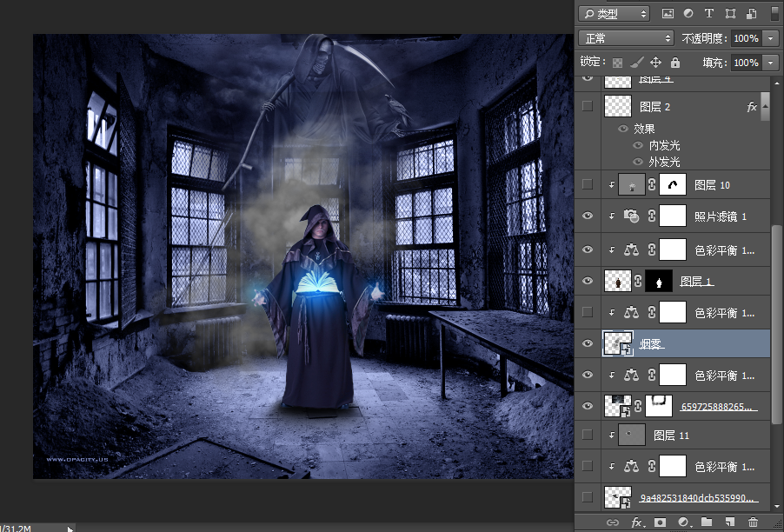Click the add layer mask icon
The image size is (784, 532).
click(x=660, y=522)
